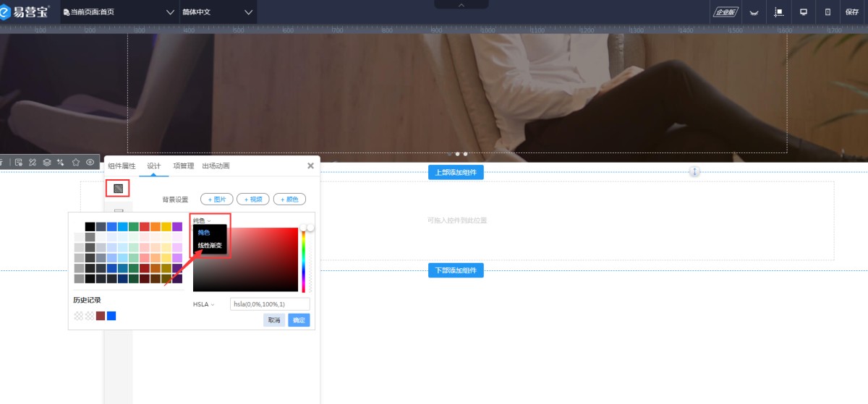Image resolution: width=868 pixels, height=404 pixels.
Task: Open the layers stack icon
Action: 46,162
